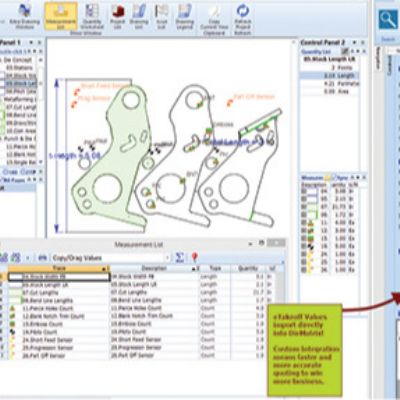The image size is (400, 400).
Task: Open Panel 1 options dropdown arrow
Action: coord(31,43)
